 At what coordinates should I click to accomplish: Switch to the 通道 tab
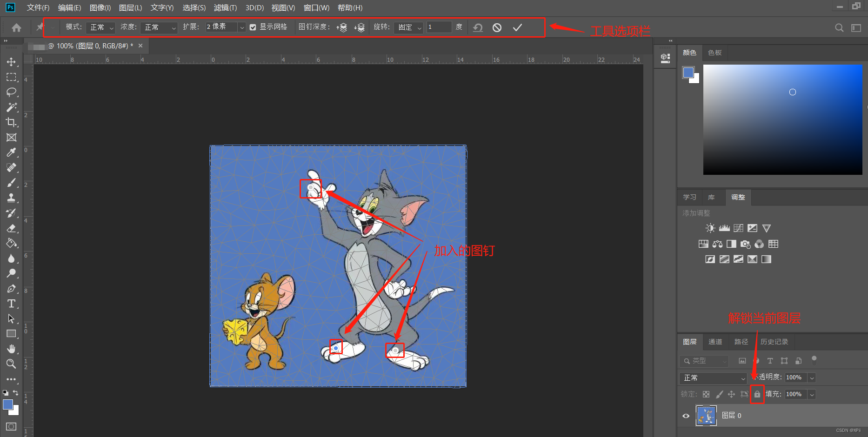[715, 342]
